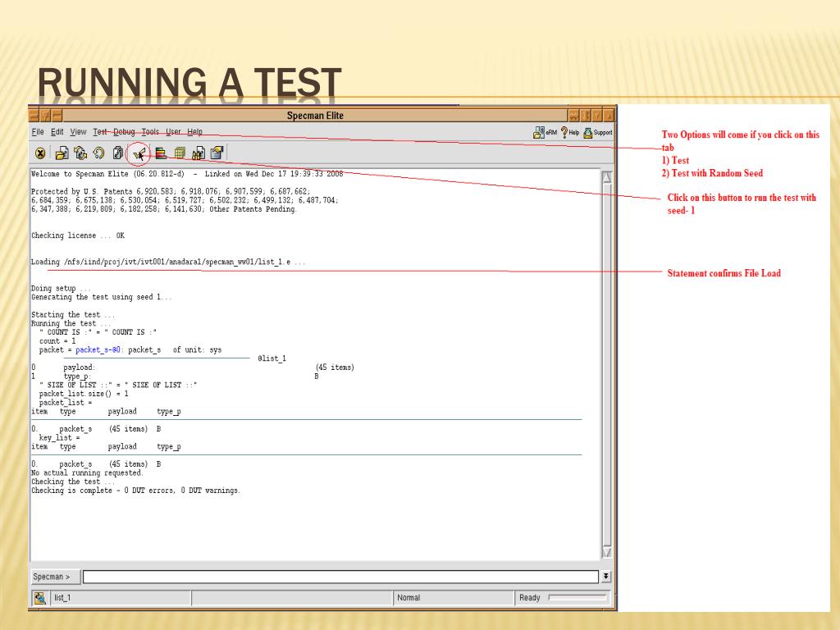Click the 'Welcome to Specman Elite' line
The height and width of the screenshot is (630, 840).
point(187,174)
